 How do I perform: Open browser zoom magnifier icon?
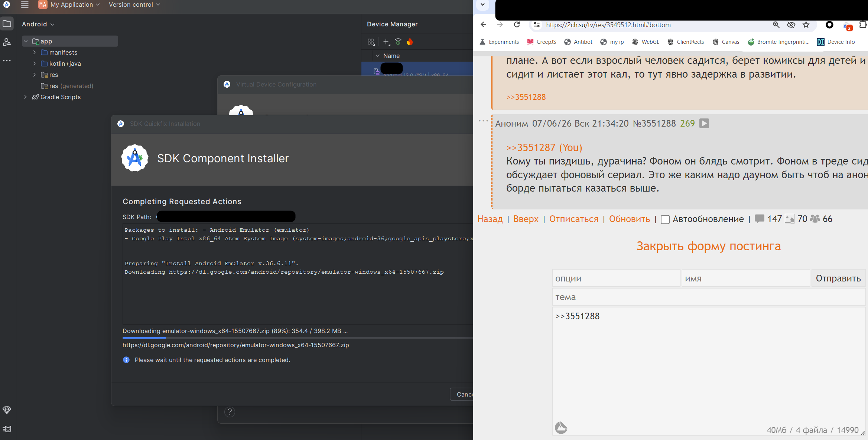776,25
